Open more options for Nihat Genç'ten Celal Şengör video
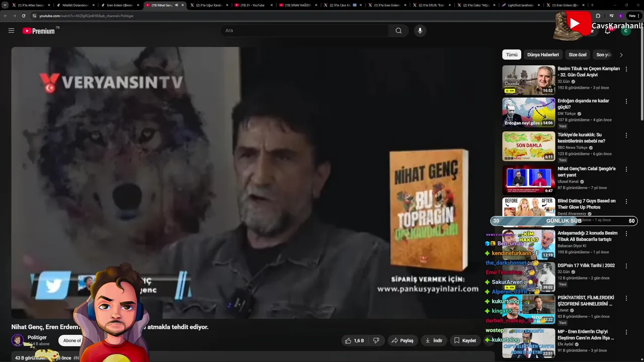The height and width of the screenshot is (362, 644). pos(626,169)
